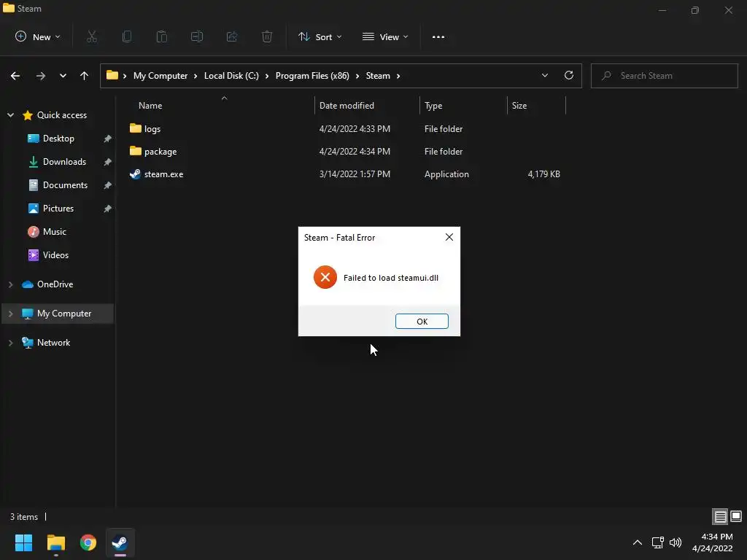Expand chevron after Steam in address path

tap(398, 76)
